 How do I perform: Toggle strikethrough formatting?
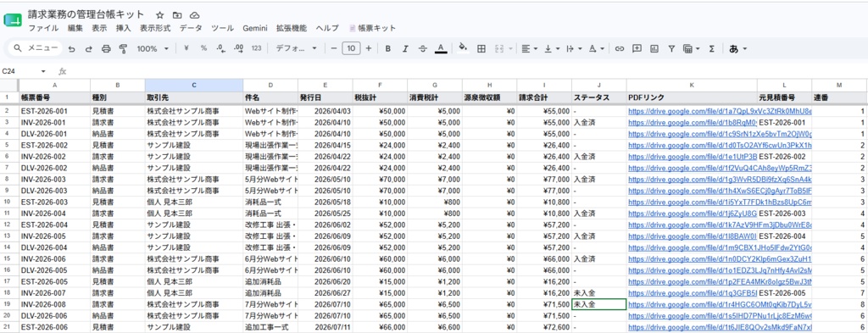423,48
